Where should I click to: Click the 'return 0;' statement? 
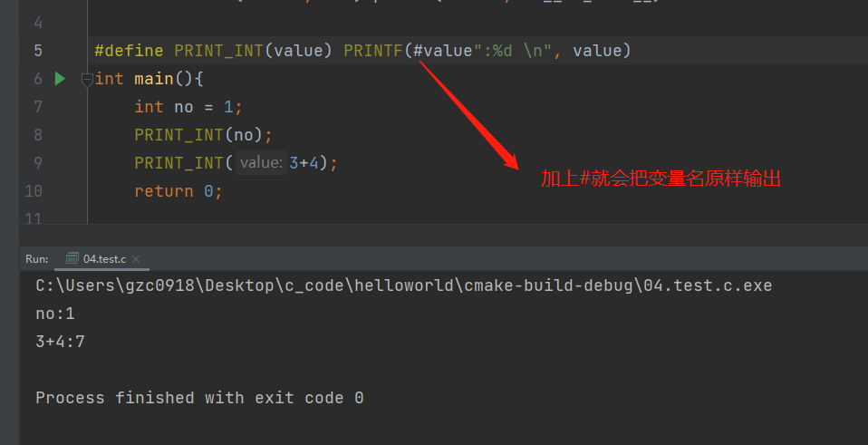[178, 191]
